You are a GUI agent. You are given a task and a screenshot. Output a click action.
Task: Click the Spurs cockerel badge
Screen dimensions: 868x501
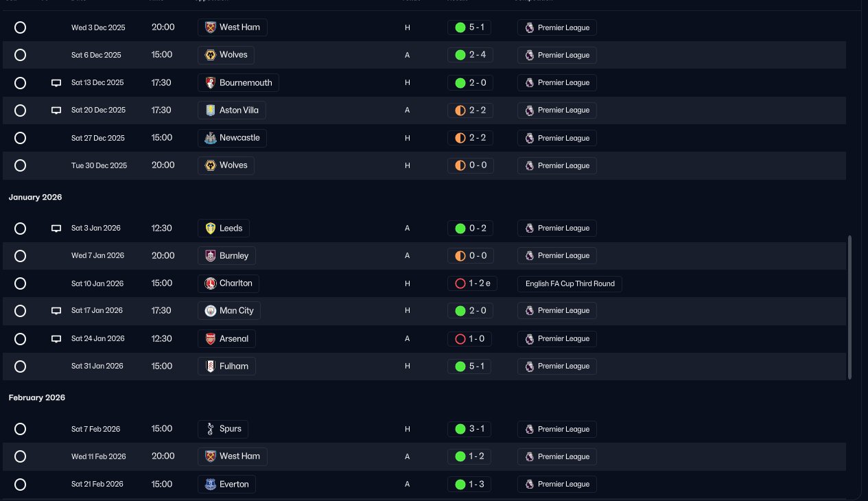coord(211,429)
